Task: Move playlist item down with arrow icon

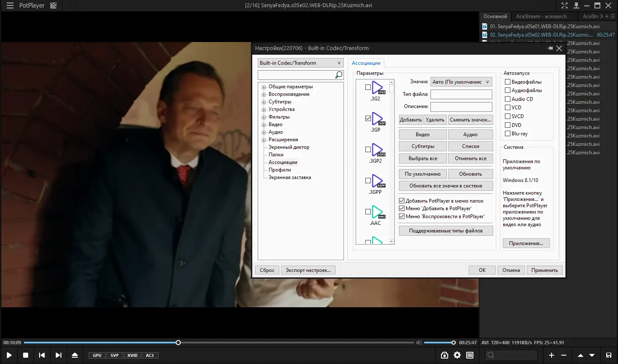Action: point(592,355)
